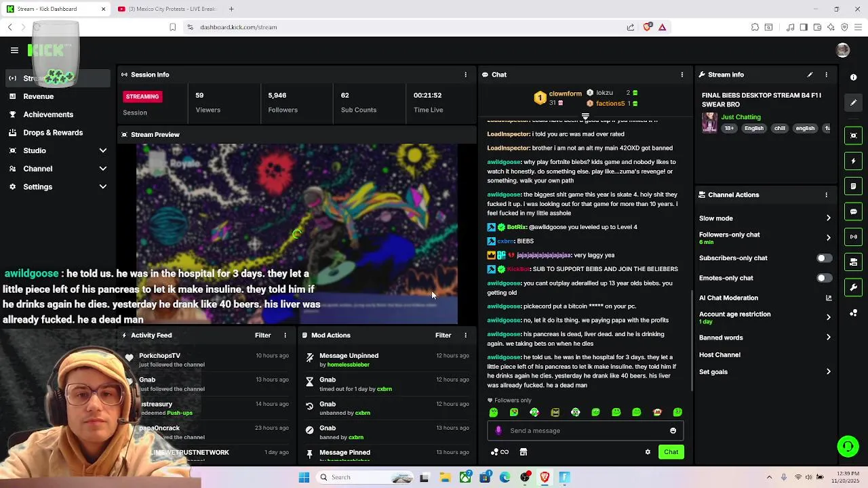This screenshot has height=488, width=868.
Task: Open Drops & Rewards in sidebar
Action: pyautogui.click(x=53, y=133)
